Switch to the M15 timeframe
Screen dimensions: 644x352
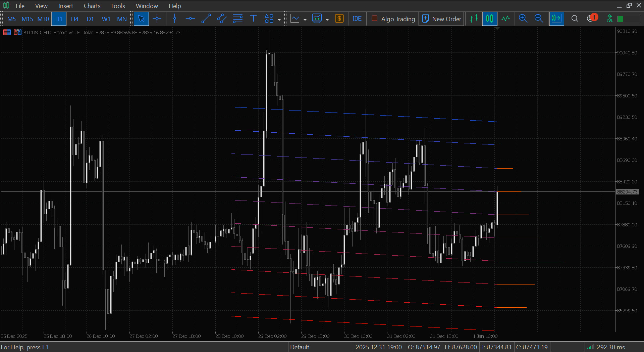[x=27, y=19]
